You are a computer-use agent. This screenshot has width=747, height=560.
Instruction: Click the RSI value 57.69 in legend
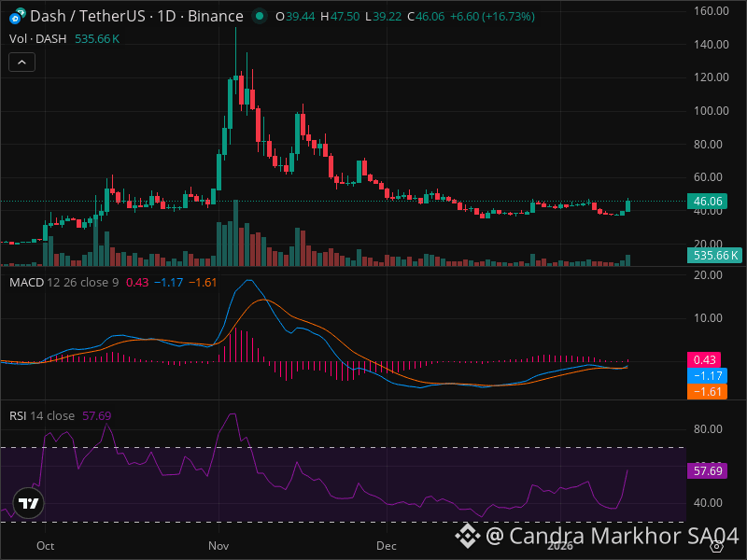coord(97,415)
